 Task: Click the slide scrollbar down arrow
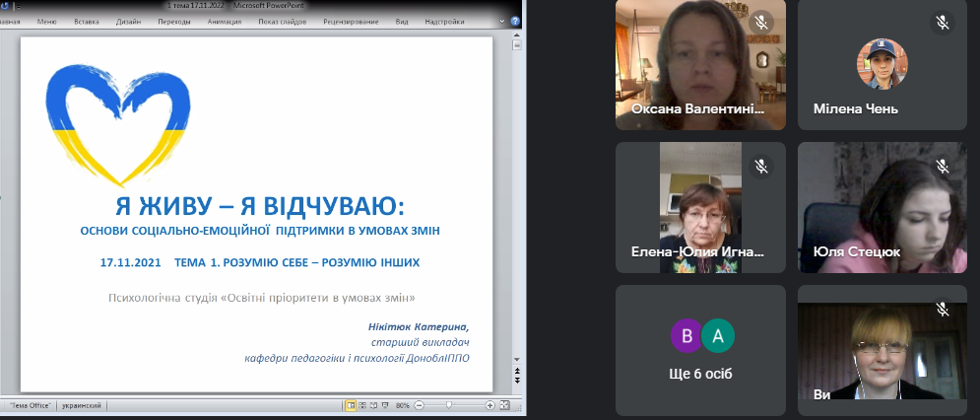[517, 359]
